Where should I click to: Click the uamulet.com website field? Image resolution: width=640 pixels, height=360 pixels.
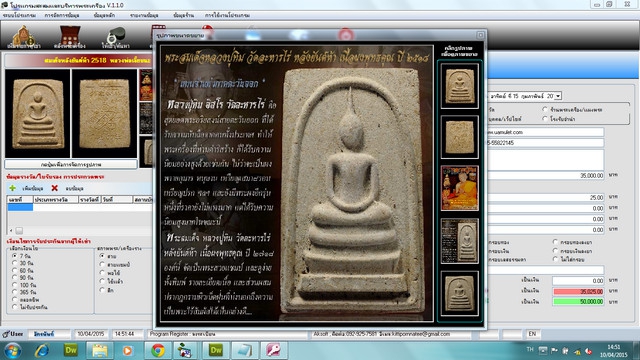[x=545, y=132]
